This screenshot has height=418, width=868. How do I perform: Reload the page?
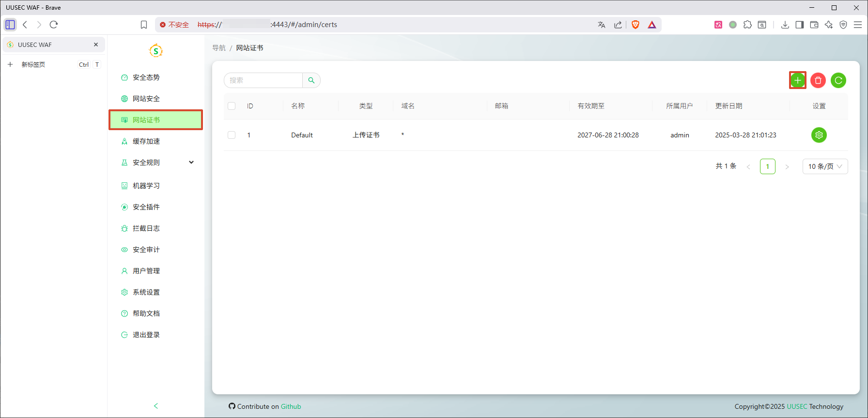coord(54,25)
